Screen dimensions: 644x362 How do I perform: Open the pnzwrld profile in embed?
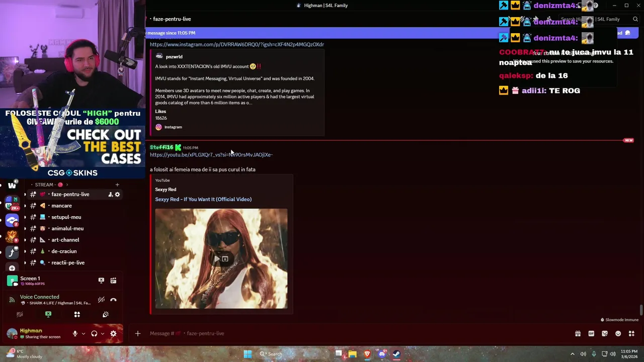174,57
